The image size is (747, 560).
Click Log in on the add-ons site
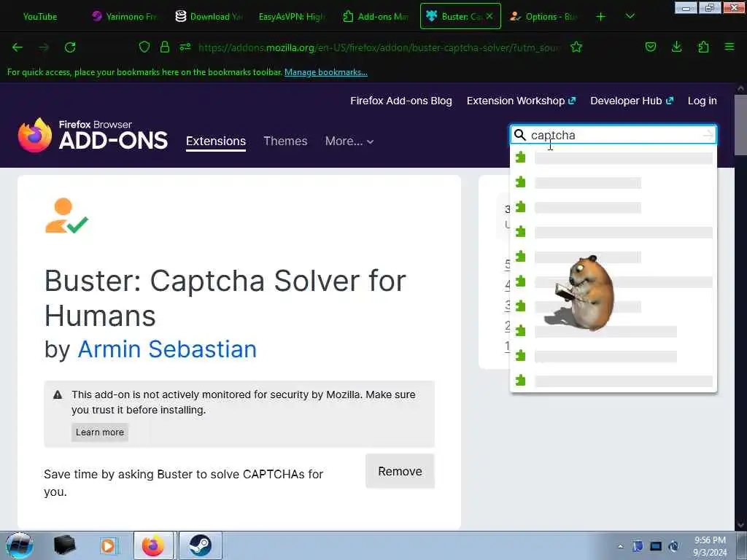[x=703, y=101]
